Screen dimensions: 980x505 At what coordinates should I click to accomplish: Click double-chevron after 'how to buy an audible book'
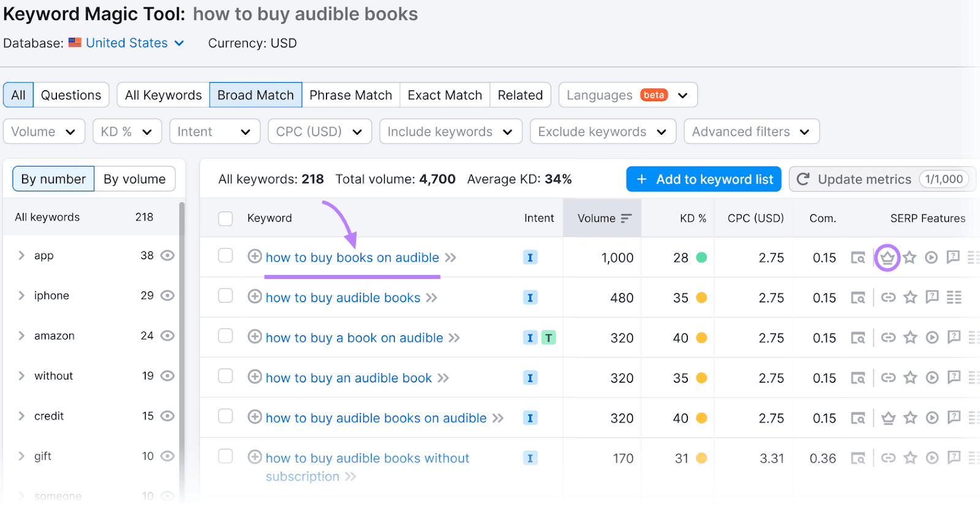click(443, 378)
